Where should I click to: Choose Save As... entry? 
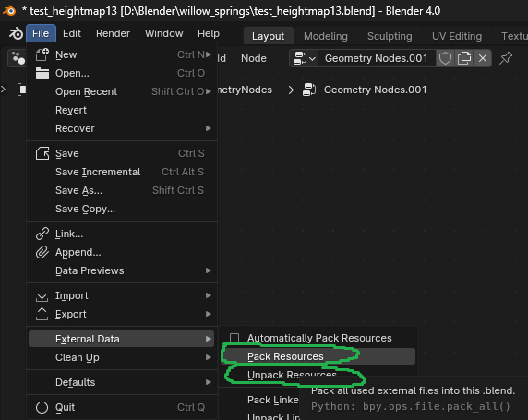122,191
